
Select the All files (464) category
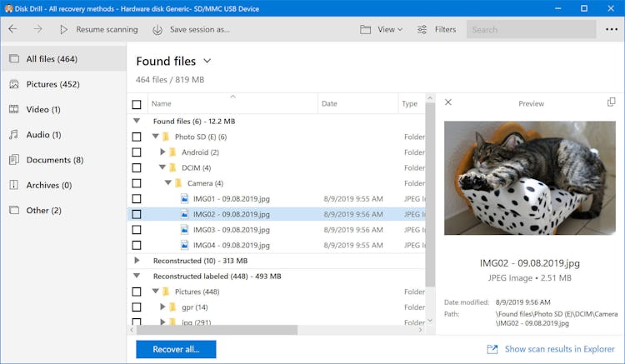pos(64,58)
